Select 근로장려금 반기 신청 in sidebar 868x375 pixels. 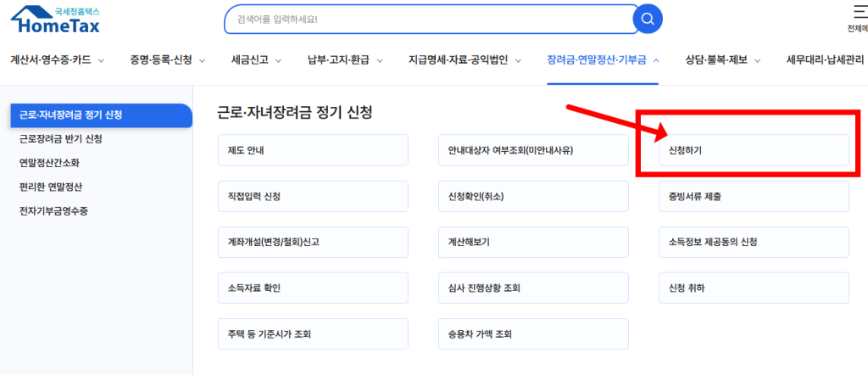pos(61,139)
